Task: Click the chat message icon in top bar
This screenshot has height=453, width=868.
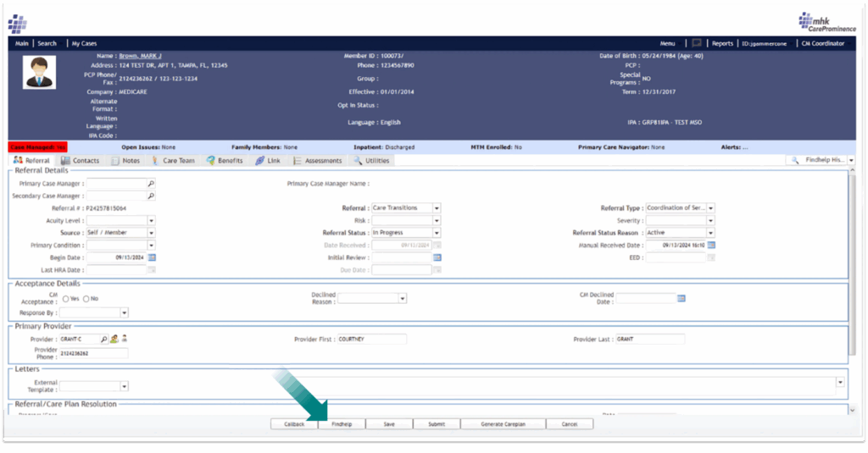Action: (x=696, y=43)
